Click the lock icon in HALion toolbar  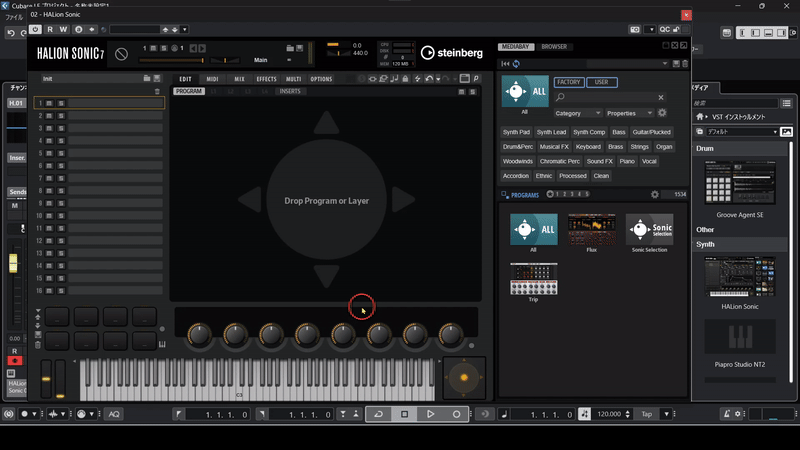pyautogui.click(x=405, y=79)
